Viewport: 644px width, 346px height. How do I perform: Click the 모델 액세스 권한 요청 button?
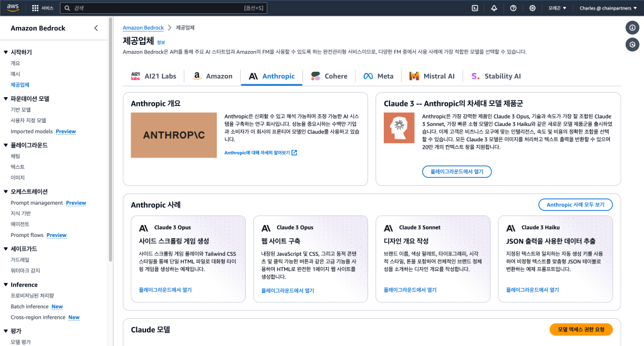tap(580, 330)
